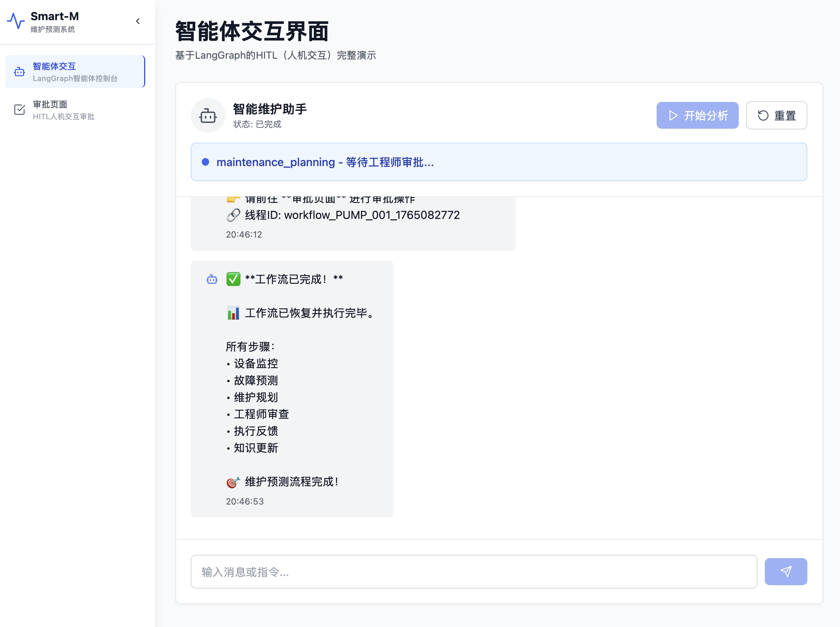Screen dimensions: 840x627
Task: Click the 维护规划 step
Action: (256, 397)
